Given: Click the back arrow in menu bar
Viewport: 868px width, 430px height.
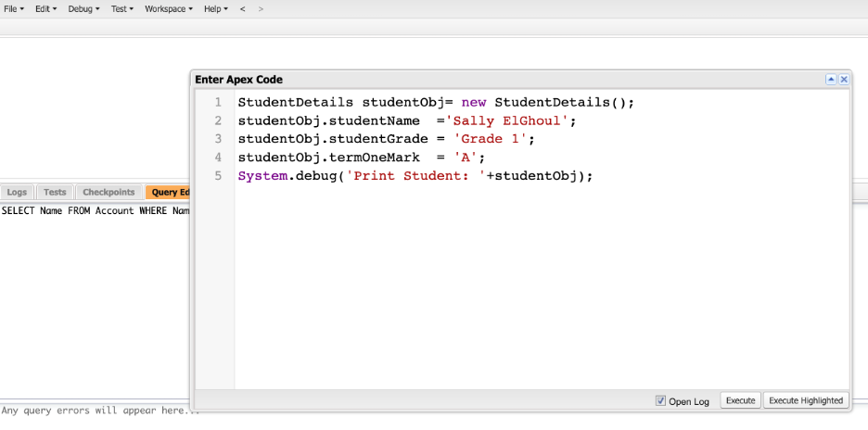Looking at the screenshot, I should 243,8.
